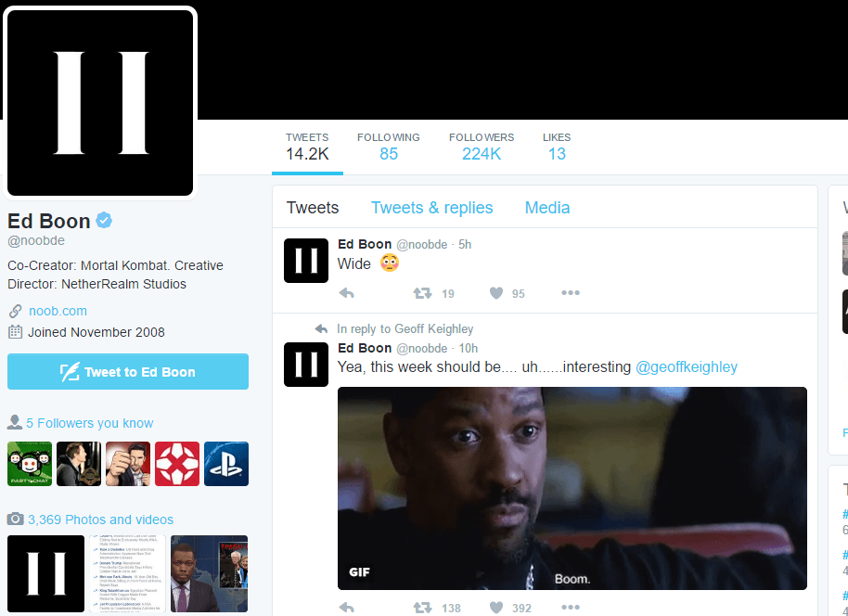This screenshot has height=616, width=848.
Task: Switch to Tweets & replies tab
Action: 431,208
